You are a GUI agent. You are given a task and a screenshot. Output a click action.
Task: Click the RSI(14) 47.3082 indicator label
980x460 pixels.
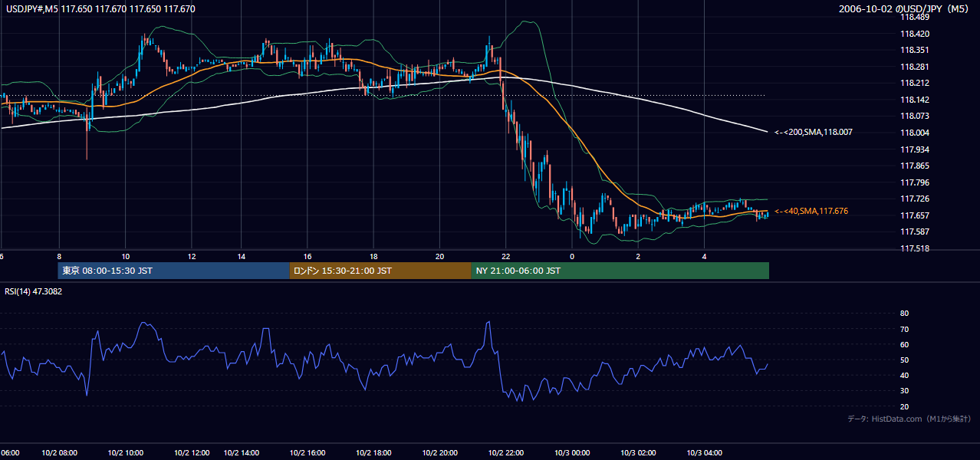click(x=34, y=291)
